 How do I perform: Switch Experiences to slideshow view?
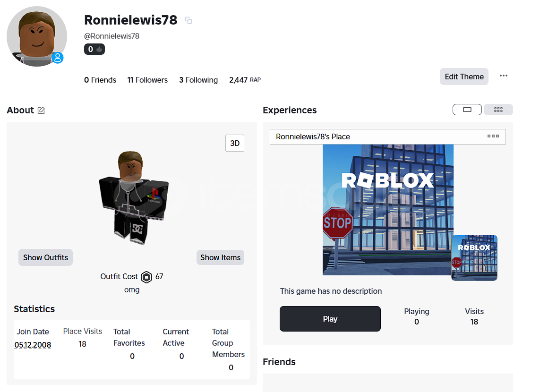point(467,110)
